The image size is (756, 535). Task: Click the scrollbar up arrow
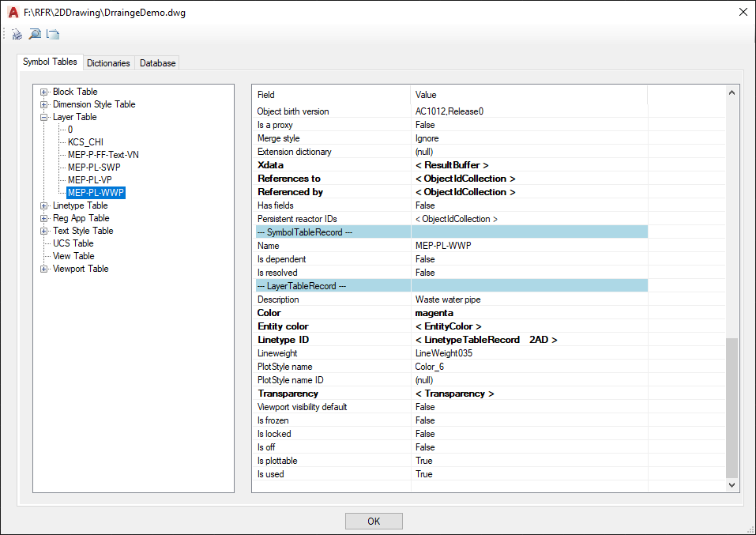point(732,92)
